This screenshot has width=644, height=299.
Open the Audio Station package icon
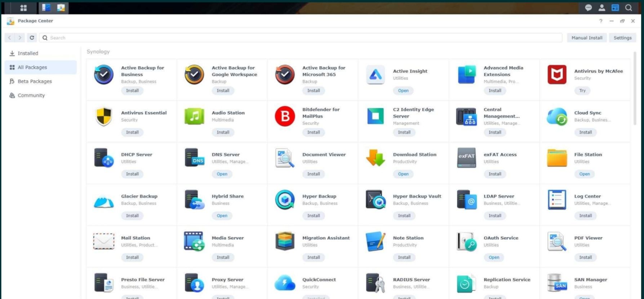[x=194, y=116]
